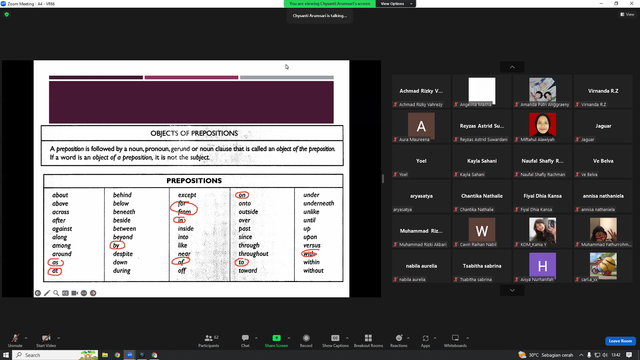This screenshot has width=640, height=360.
Task: Click the slideshow camera icon
Action: pos(75,293)
